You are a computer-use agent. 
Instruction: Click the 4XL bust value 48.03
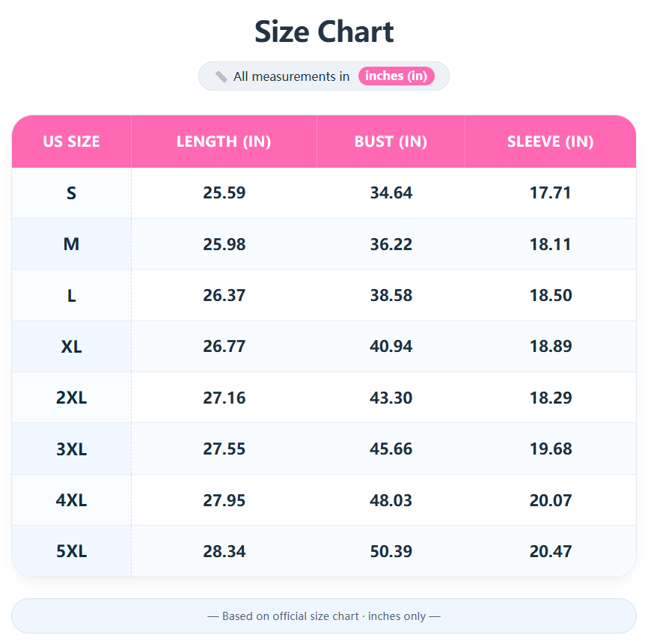pyautogui.click(x=391, y=500)
